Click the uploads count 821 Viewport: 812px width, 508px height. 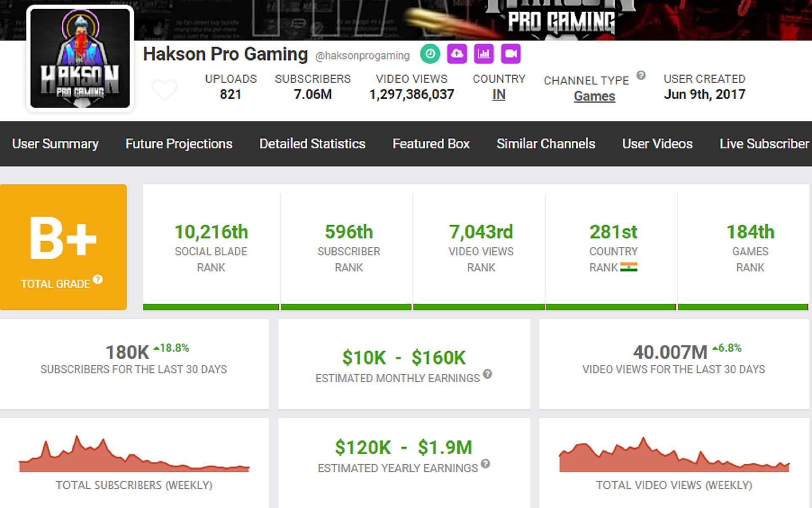pos(230,94)
